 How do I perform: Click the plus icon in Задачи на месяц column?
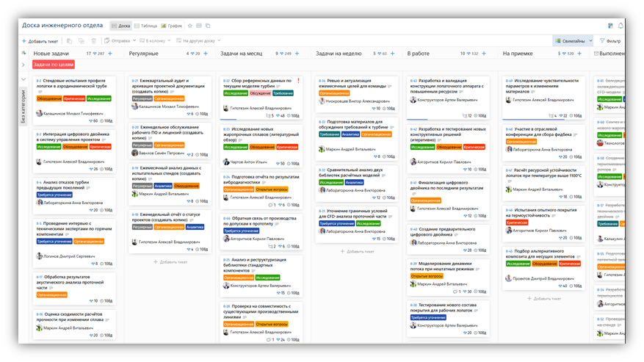(x=297, y=54)
